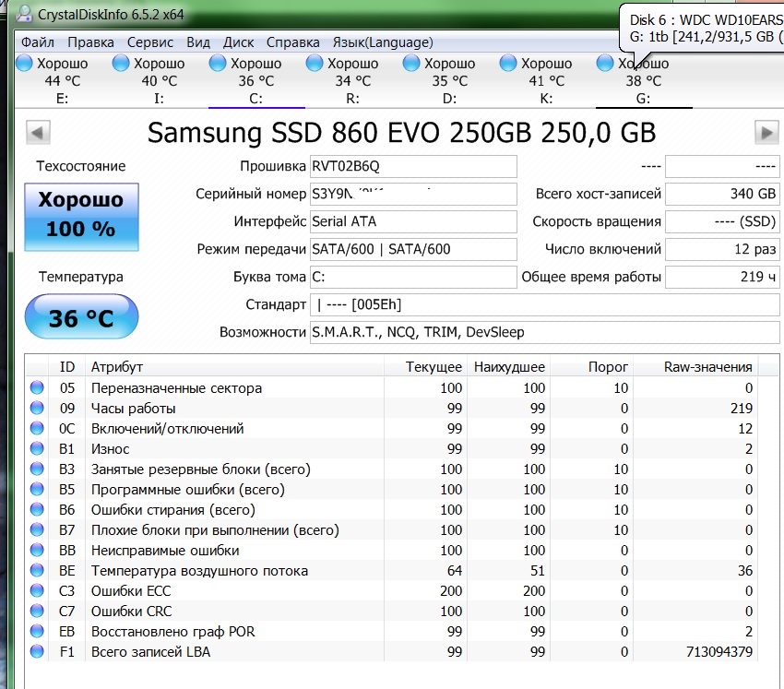Open the Вид menu
The image size is (784, 689).
pyautogui.click(x=198, y=42)
